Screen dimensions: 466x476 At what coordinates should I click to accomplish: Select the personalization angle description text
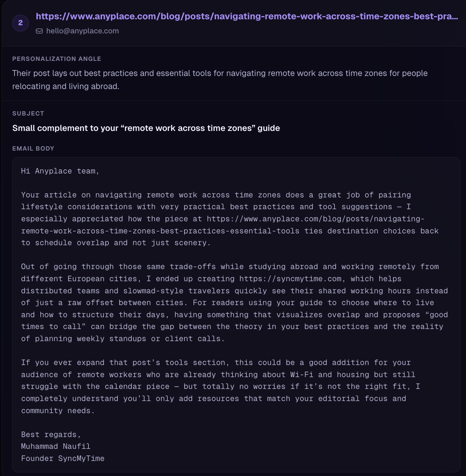coord(220,80)
